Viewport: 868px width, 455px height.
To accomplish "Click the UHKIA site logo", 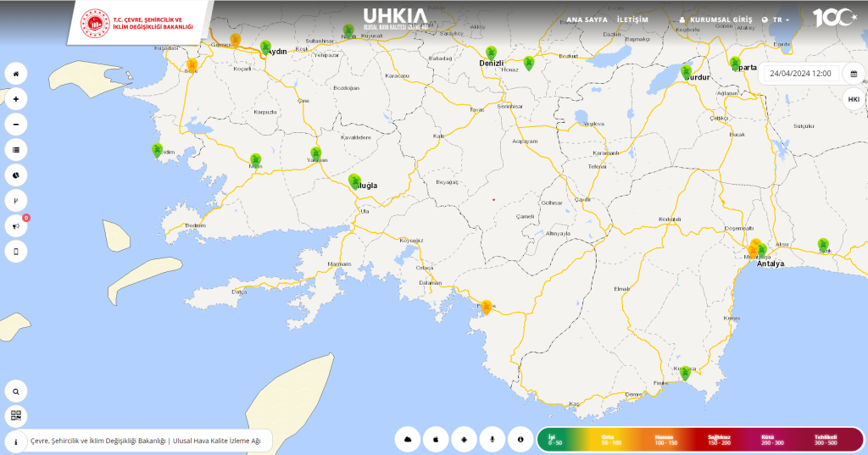I will (395, 19).
